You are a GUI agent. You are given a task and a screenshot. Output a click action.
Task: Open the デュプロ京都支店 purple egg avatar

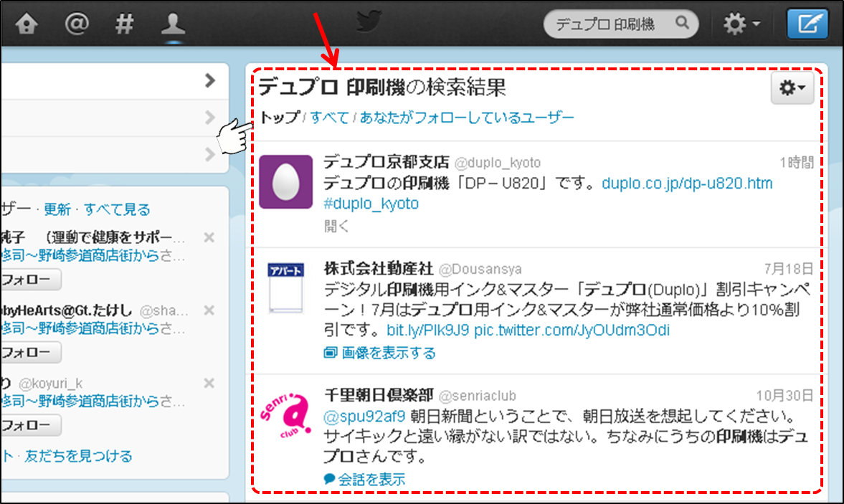pos(285,182)
